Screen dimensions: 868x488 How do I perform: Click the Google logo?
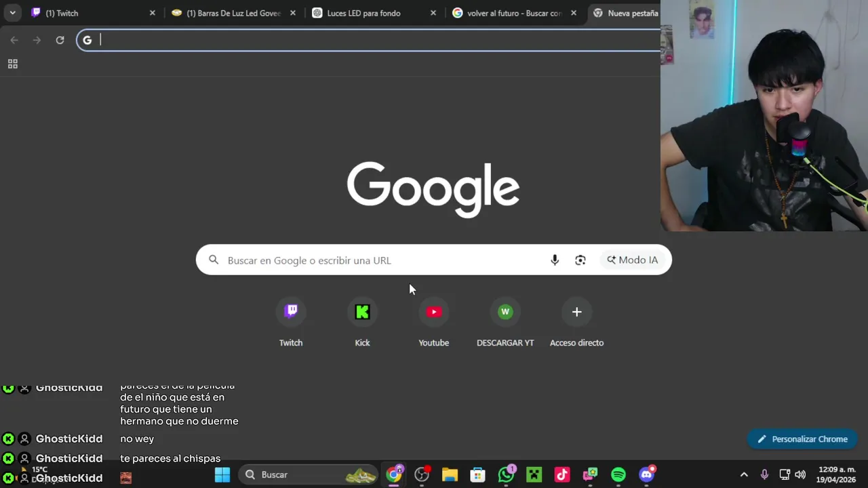point(433,189)
